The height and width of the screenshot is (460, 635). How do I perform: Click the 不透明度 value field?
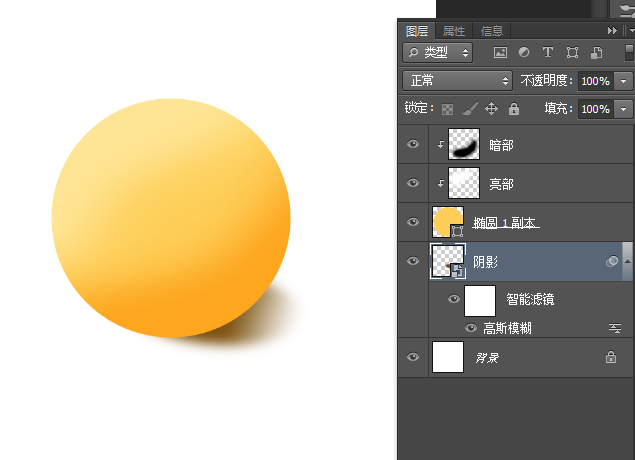[x=596, y=81]
